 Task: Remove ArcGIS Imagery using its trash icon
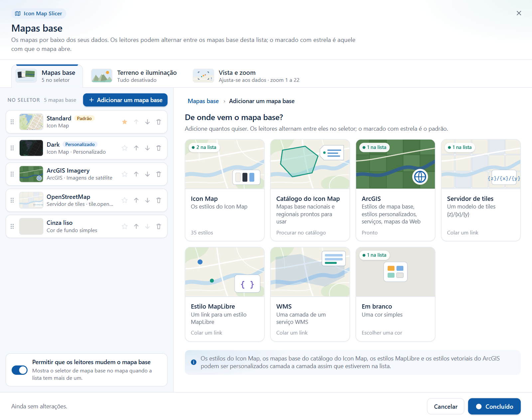159,174
